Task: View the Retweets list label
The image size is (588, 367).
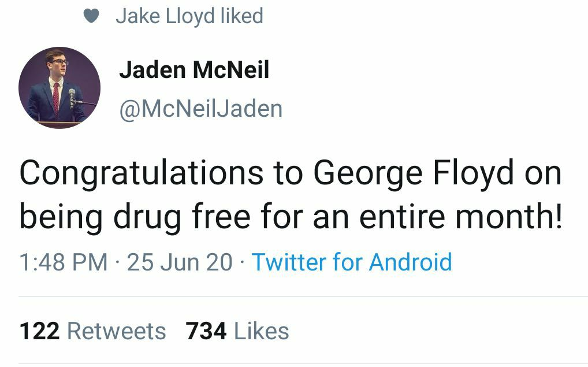Action: 117,332
